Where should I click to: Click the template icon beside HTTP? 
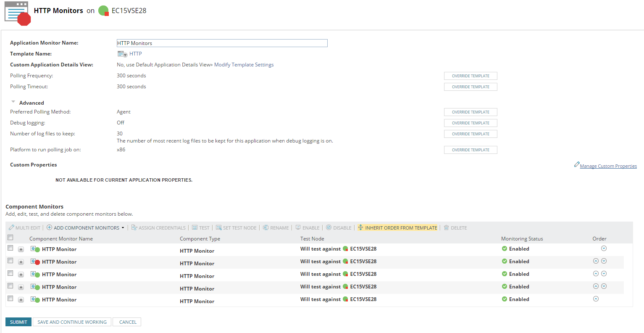pyautogui.click(x=122, y=54)
